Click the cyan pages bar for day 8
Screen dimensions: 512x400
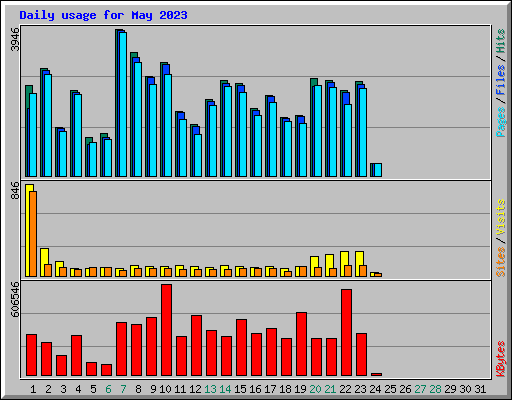[x=138, y=119]
